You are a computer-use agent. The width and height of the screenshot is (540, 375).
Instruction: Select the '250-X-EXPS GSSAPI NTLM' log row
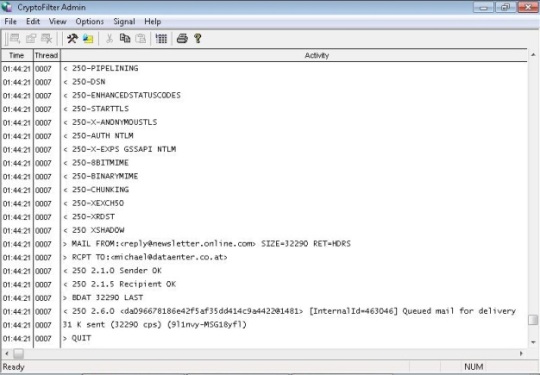(264, 149)
